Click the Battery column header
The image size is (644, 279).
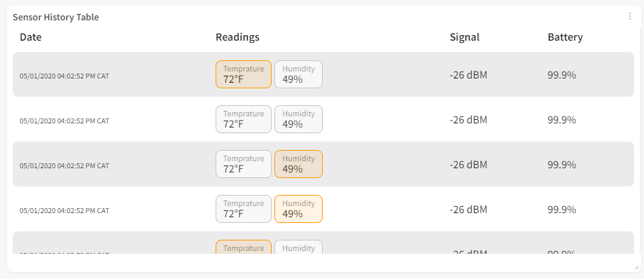tap(565, 37)
